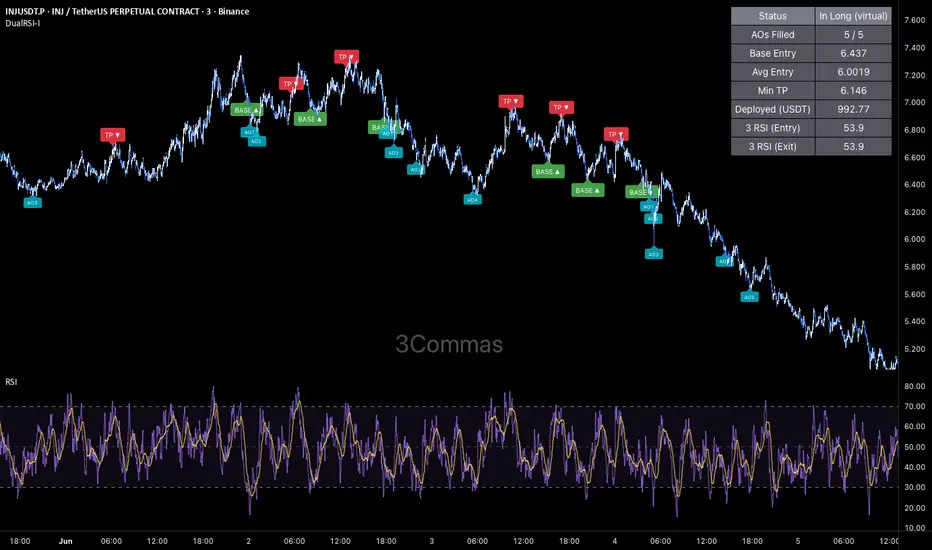Click the AO5 safety order marker
The width and height of the screenshot is (932, 550).
(749, 297)
